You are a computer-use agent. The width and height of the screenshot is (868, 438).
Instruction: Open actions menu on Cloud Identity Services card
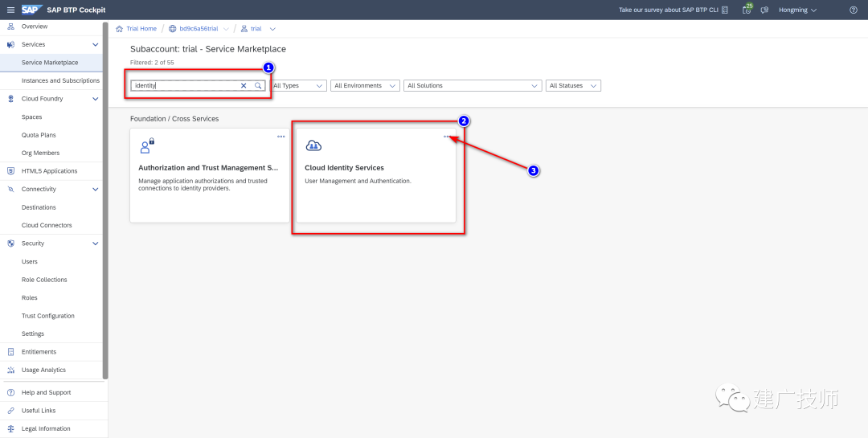448,136
